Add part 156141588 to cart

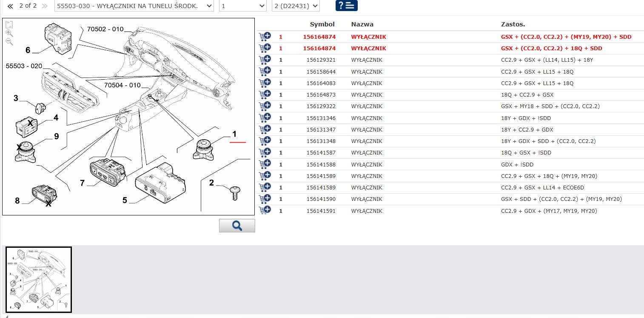pos(265,163)
